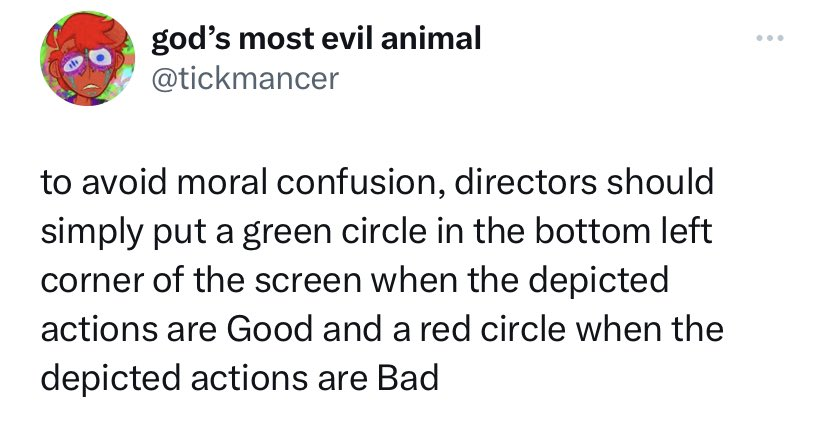Open the "god's most evil animal" display name
The height and width of the screenshot is (422, 828).
316,39
